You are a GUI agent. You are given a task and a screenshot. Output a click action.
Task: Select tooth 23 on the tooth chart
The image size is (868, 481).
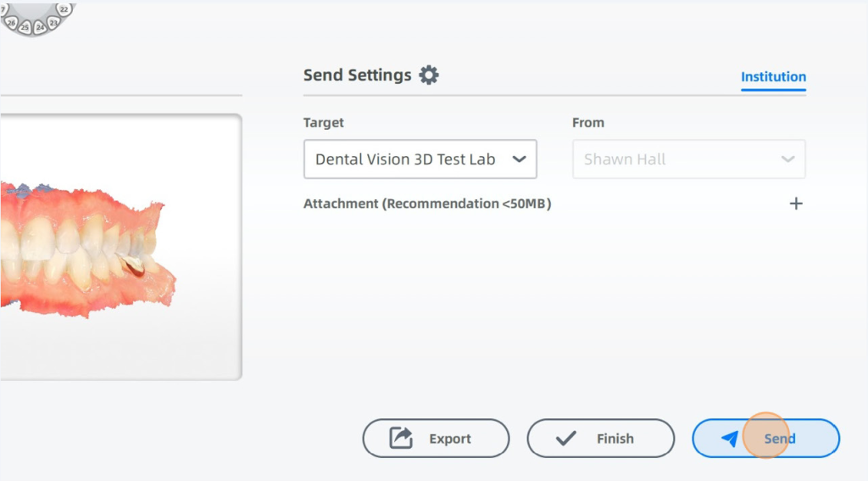pos(54,21)
